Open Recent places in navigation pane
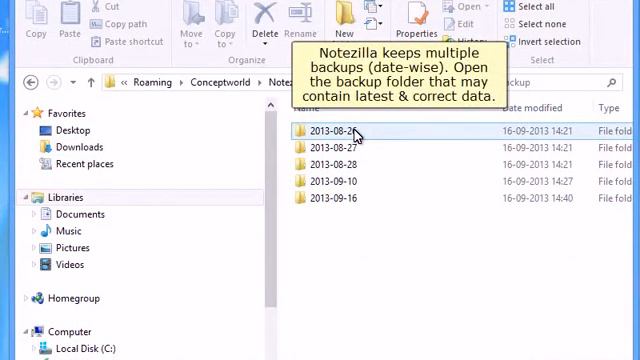640x360 pixels. pyautogui.click(x=84, y=164)
